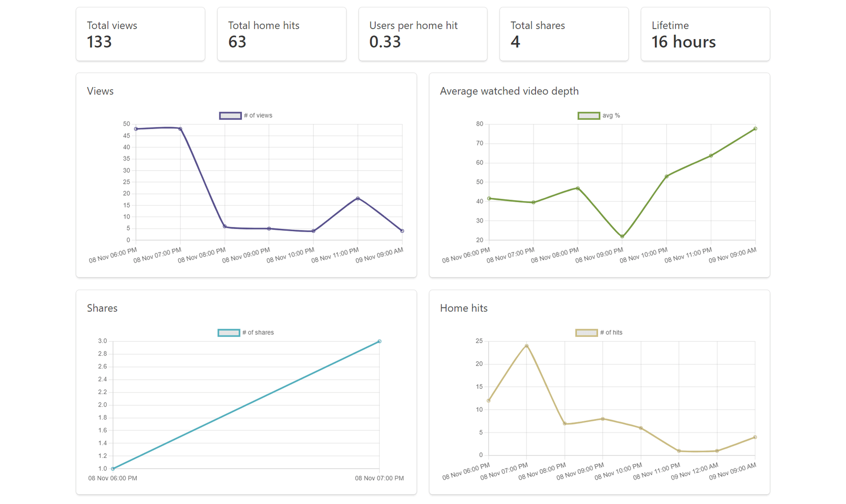The height and width of the screenshot is (504, 846).
Task: Select the first data point in Views chart
Action: click(x=136, y=128)
